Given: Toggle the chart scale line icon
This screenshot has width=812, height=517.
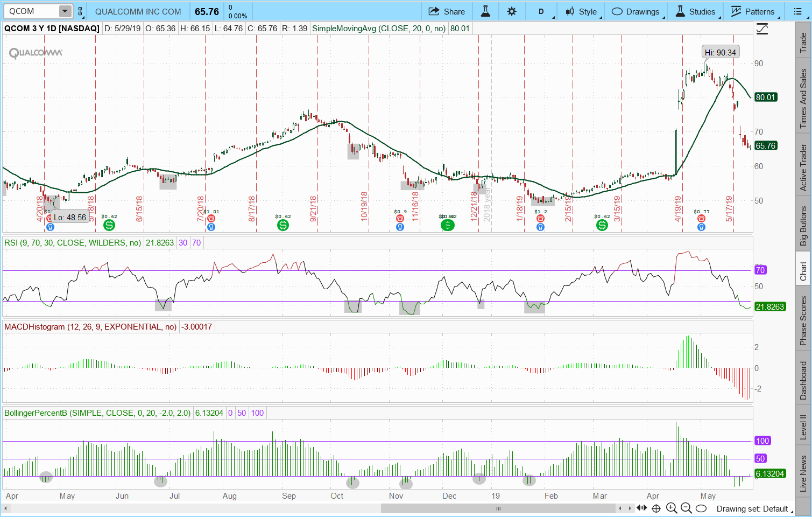Looking at the screenshot, I should 762,29.
